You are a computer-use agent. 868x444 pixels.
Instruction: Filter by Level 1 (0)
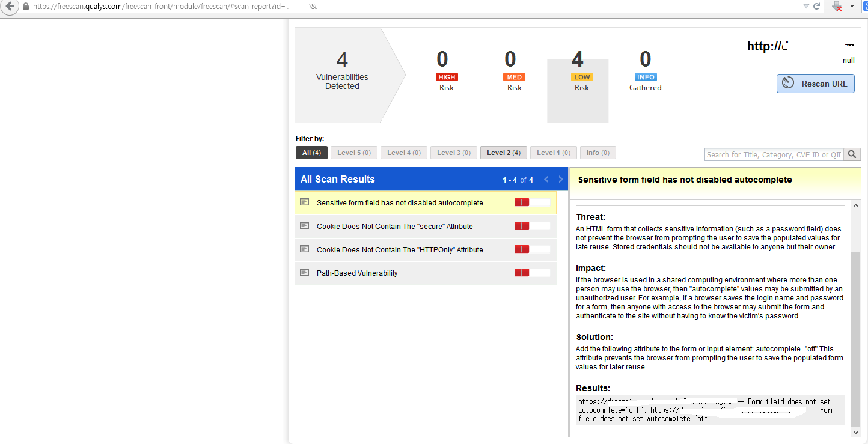(554, 153)
